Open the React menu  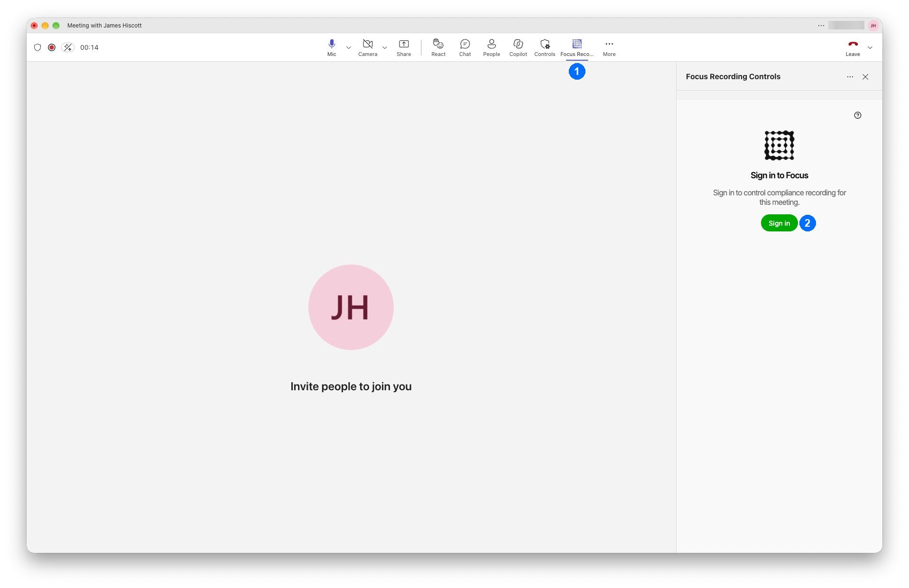(x=438, y=47)
